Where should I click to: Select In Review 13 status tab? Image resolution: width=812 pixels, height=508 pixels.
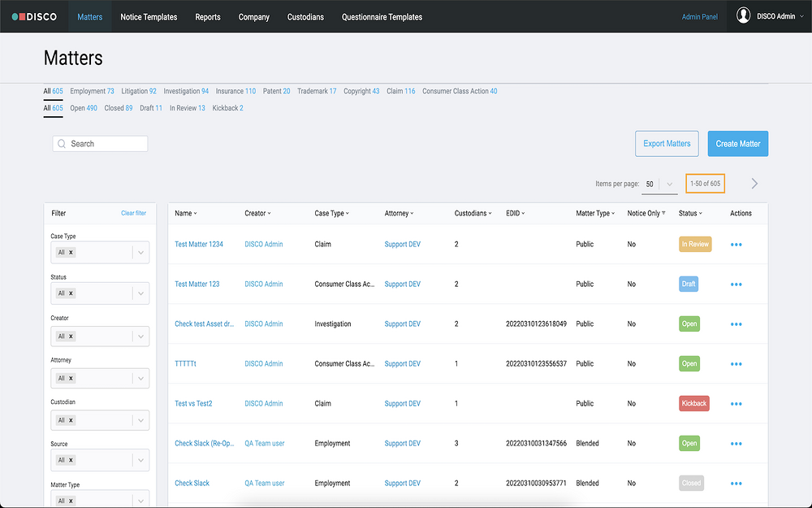pyautogui.click(x=188, y=108)
